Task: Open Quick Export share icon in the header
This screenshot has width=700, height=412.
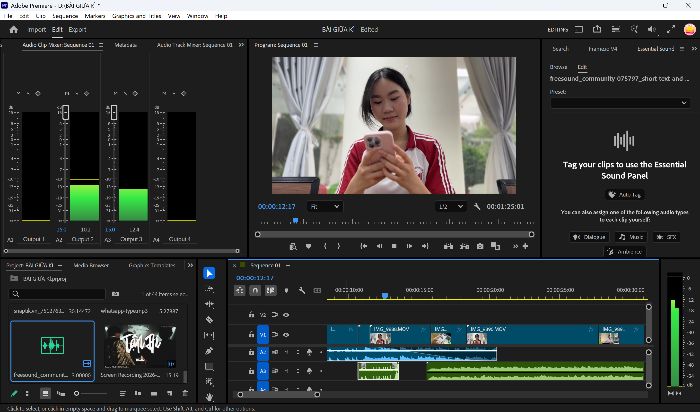Action: point(597,29)
